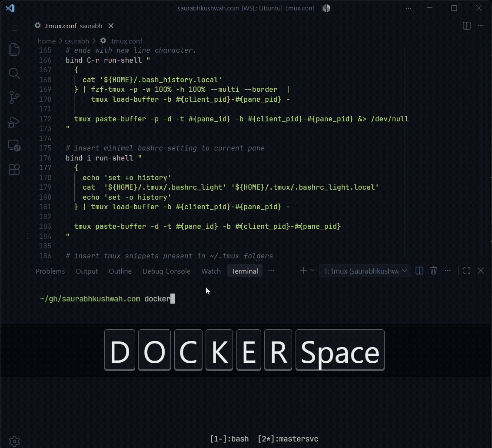The width and height of the screenshot is (492, 448).
Task: Open the title bar more actions ellipsis
Action: point(408,8)
